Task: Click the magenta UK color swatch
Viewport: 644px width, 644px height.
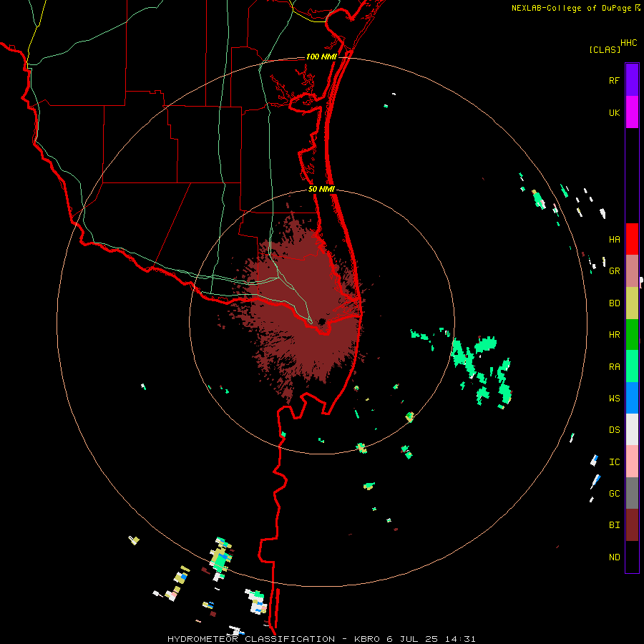Action: pyautogui.click(x=632, y=112)
